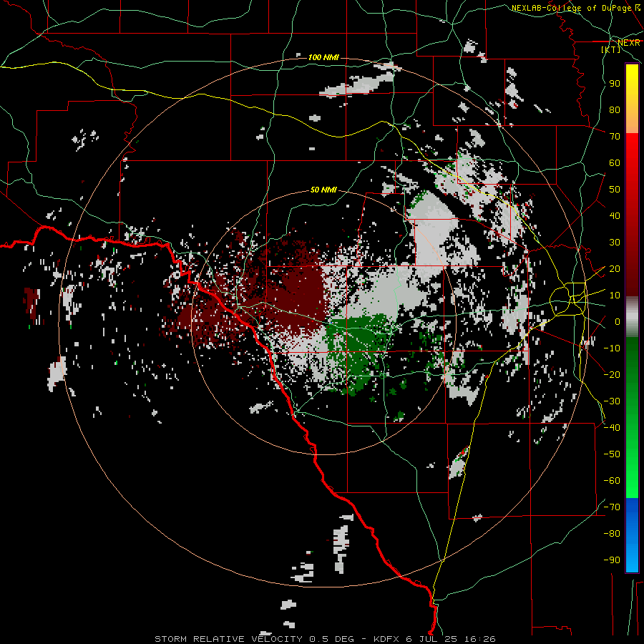Click the positive "20" scale label
644x644 pixels.
(x=615, y=269)
